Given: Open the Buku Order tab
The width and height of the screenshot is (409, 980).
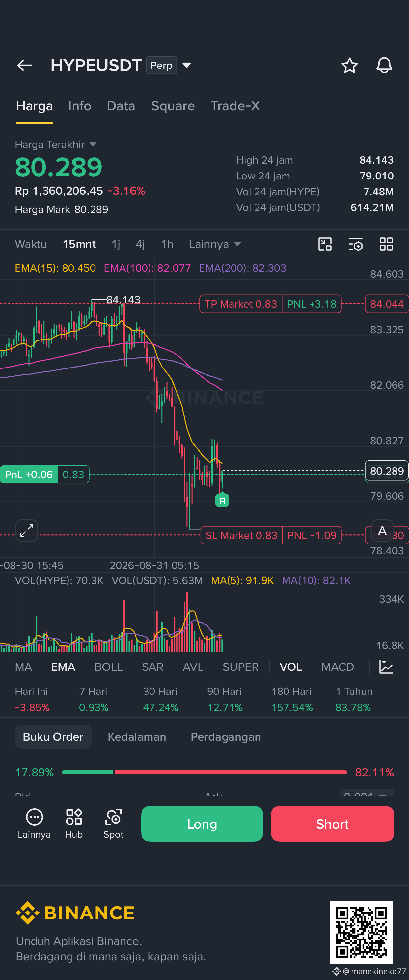Looking at the screenshot, I should (53, 737).
